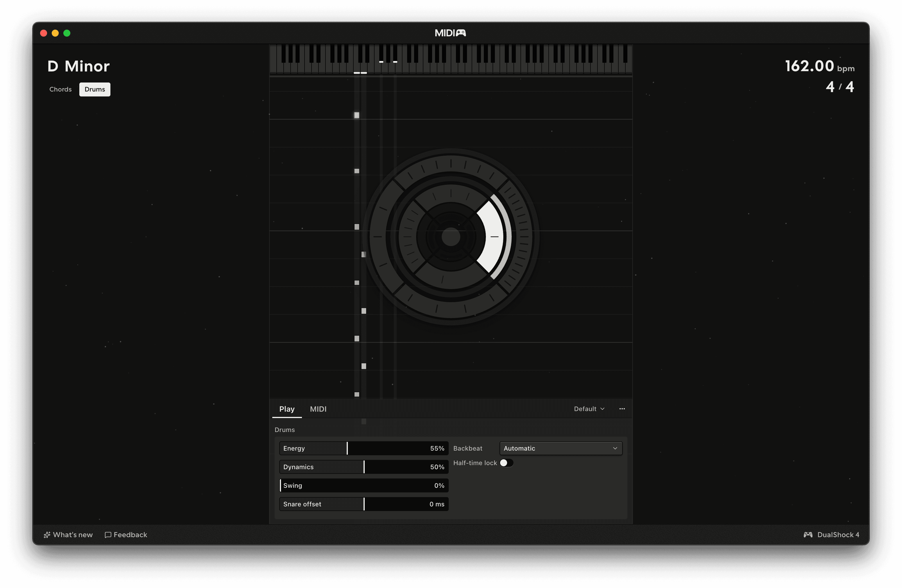
Task: Switch to Chords mode
Action: pyautogui.click(x=60, y=89)
